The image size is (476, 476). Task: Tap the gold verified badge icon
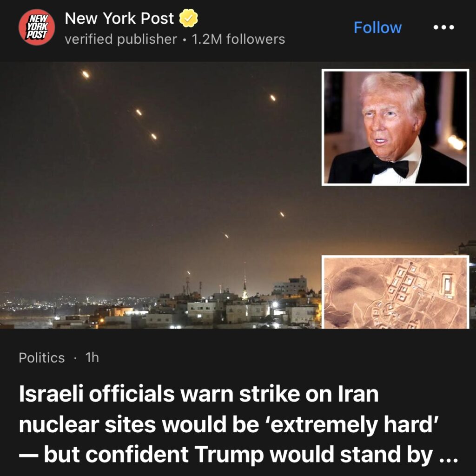[x=189, y=18]
